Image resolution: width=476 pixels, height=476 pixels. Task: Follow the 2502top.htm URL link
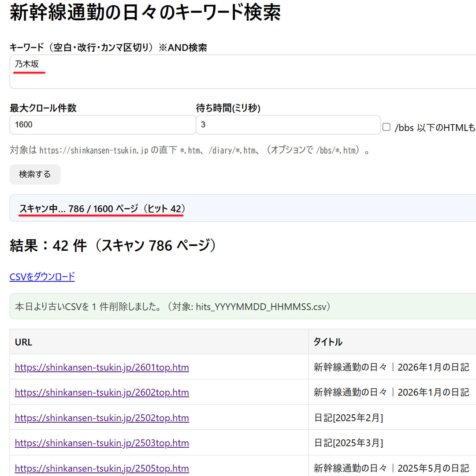pos(102,418)
